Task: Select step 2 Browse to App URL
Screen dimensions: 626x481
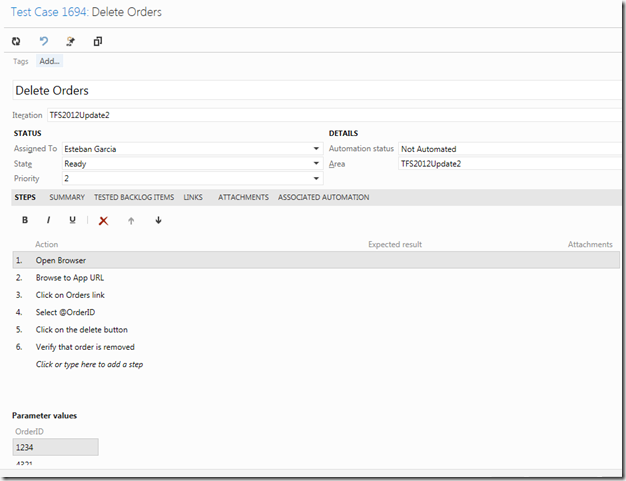Action: [x=316, y=277]
